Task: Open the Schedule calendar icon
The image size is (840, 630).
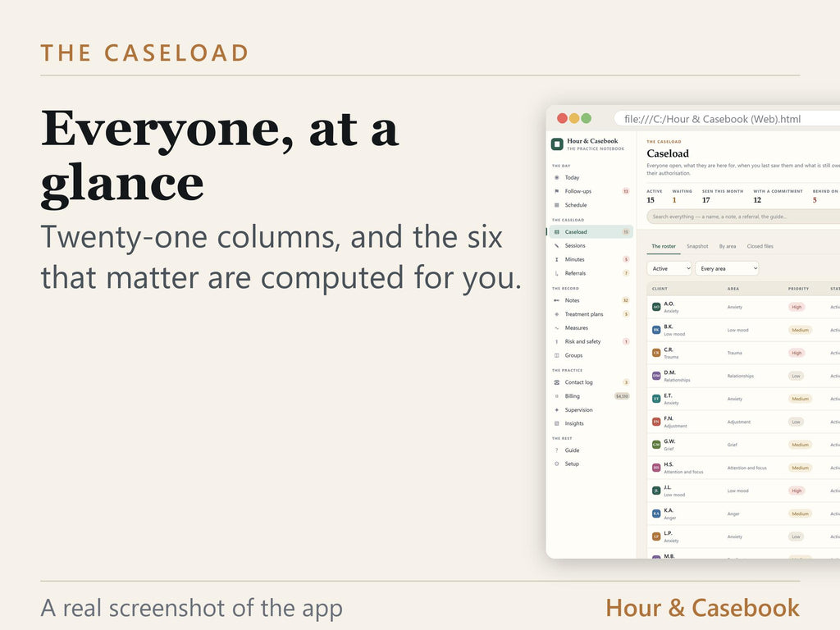Action: pos(557,205)
